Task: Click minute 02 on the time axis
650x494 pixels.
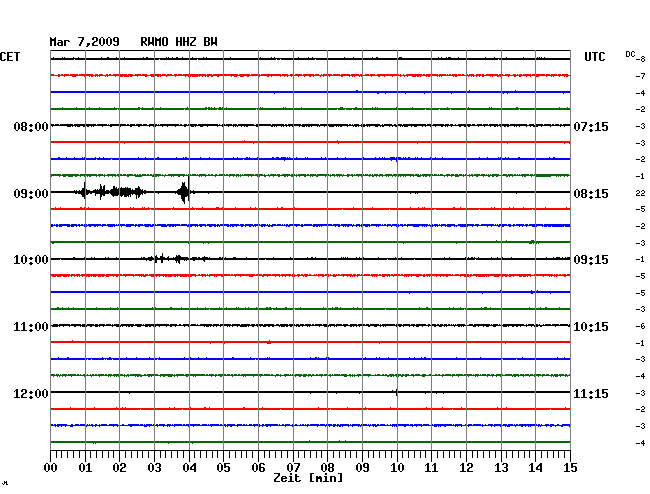Action: [119, 468]
